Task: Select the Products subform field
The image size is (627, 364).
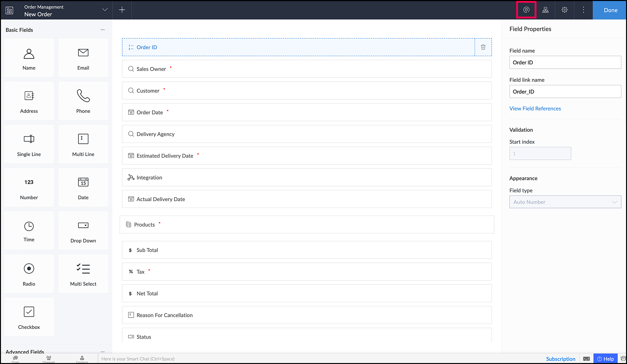Action: pyautogui.click(x=307, y=225)
